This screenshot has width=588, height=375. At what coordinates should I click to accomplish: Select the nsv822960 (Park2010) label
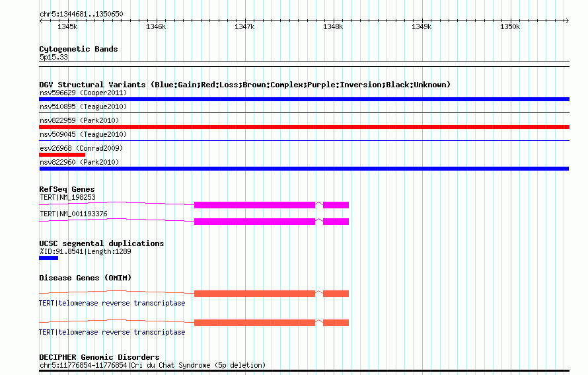(79, 162)
